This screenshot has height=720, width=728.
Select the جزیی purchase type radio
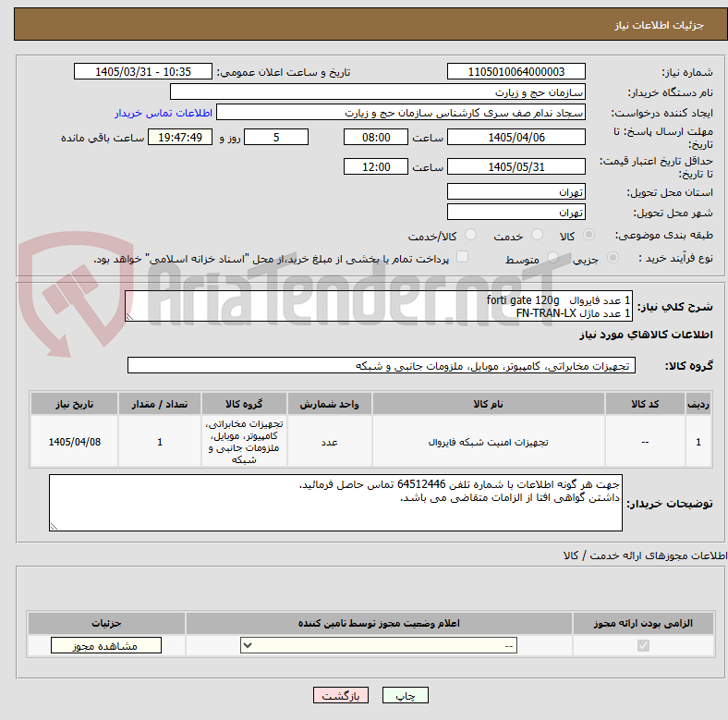pos(613,257)
